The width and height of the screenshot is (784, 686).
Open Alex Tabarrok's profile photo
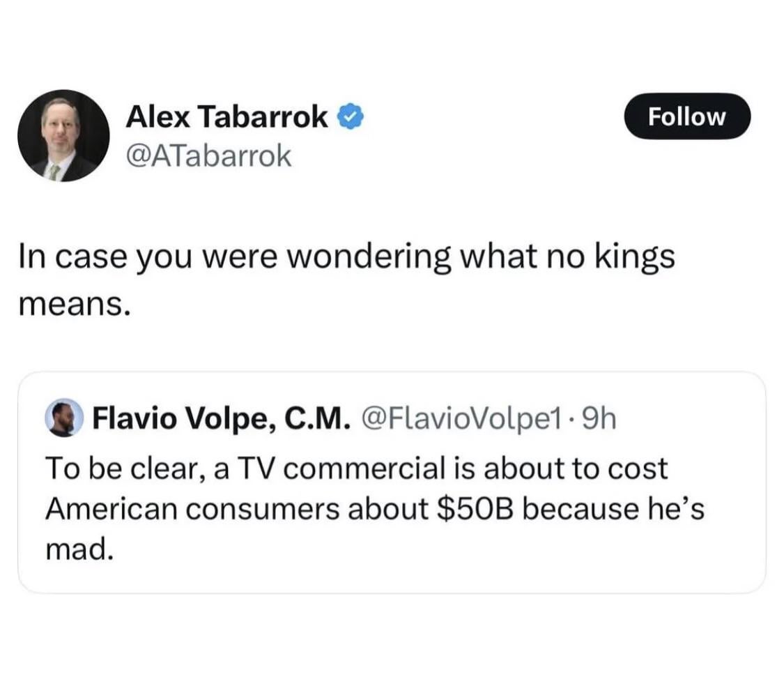(63, 135)
